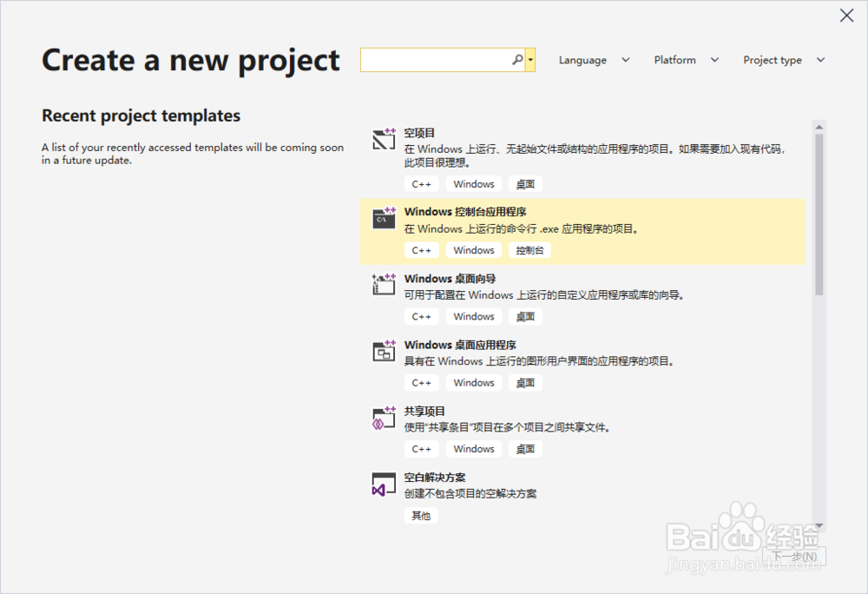
Task: Click the 其他 tag under 空白解决方案
Action: tap(421, 516)
